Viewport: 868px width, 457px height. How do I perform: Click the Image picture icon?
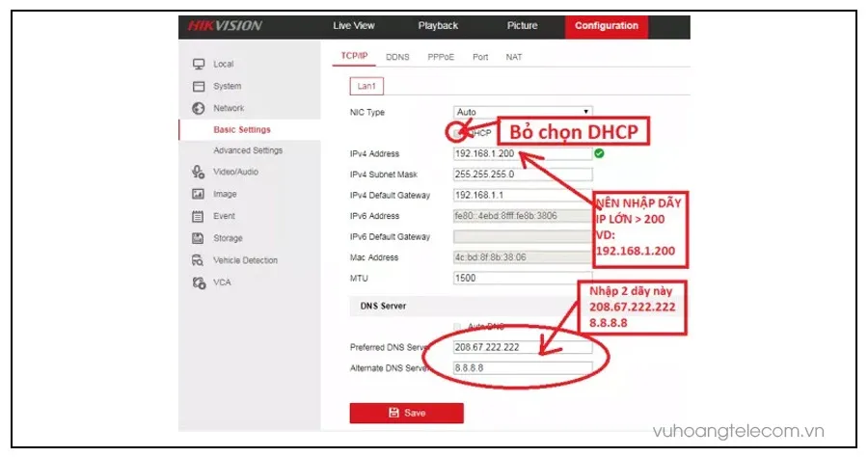[198, 194]
